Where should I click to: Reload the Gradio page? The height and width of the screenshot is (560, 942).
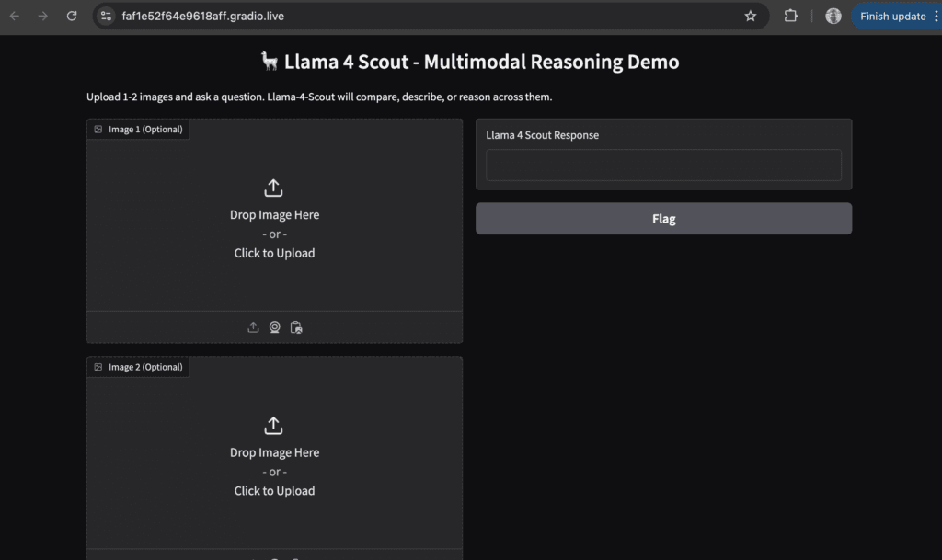pos(72,17)
